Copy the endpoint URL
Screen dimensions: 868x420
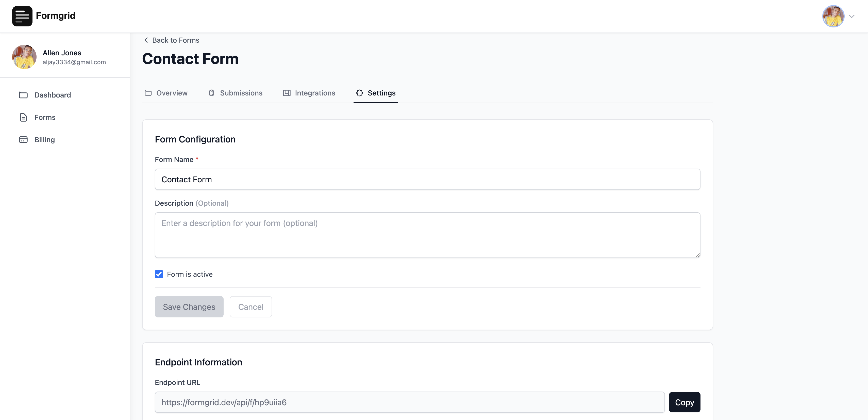684,402
